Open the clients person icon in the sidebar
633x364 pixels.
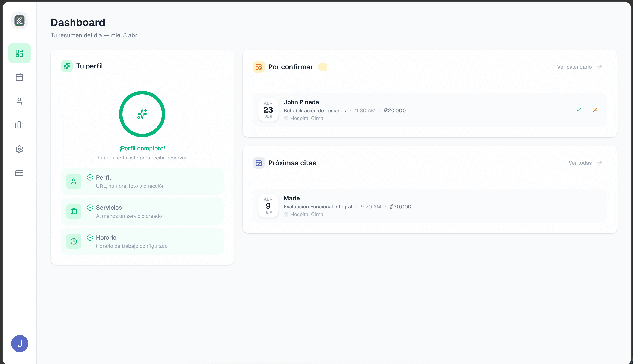(19, 101)
